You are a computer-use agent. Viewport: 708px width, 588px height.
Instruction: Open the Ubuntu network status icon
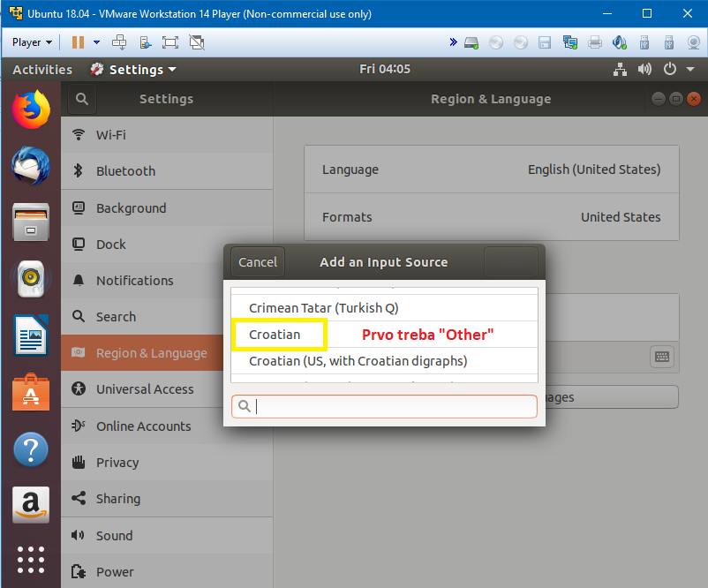coord(620,70)
